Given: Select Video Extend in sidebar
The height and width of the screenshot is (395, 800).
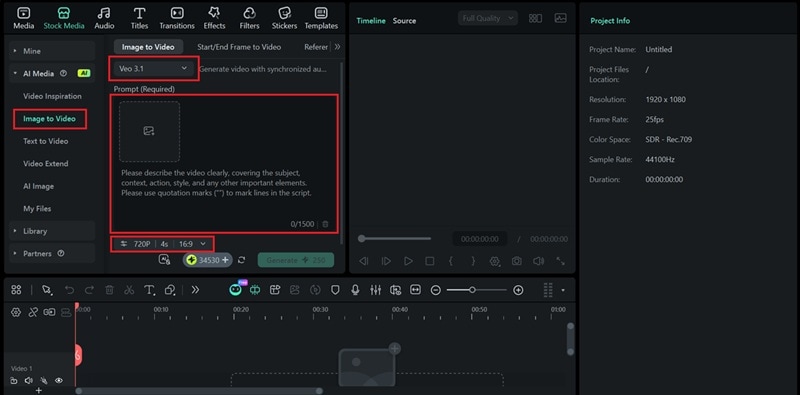Looking at the screenshot, I should pyautogui.click(x=45, y=163).
